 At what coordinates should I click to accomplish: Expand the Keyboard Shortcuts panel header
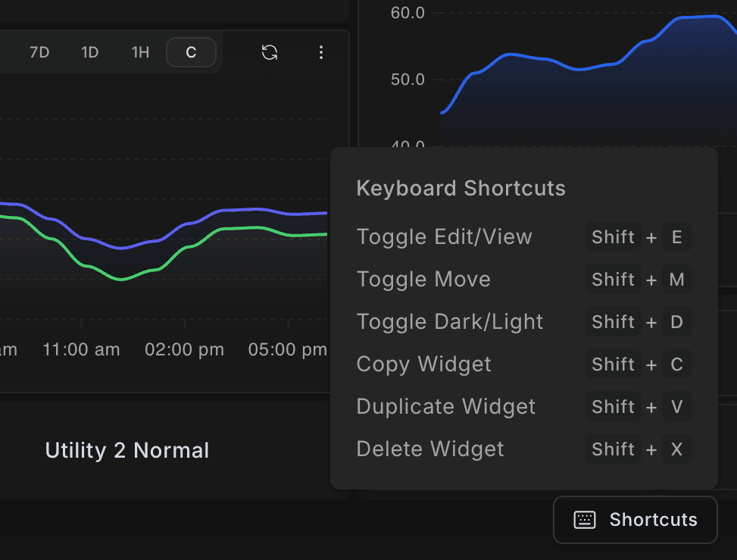[x=461, y=188]
